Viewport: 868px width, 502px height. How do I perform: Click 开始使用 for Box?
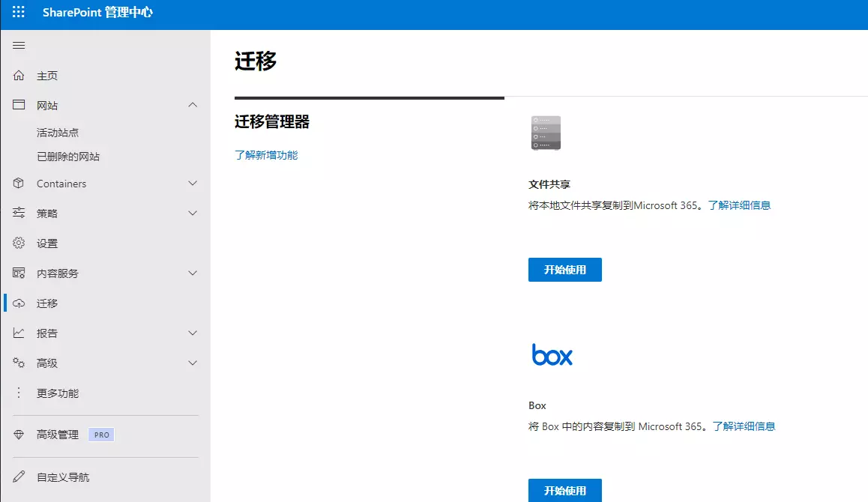coord(564,490)
